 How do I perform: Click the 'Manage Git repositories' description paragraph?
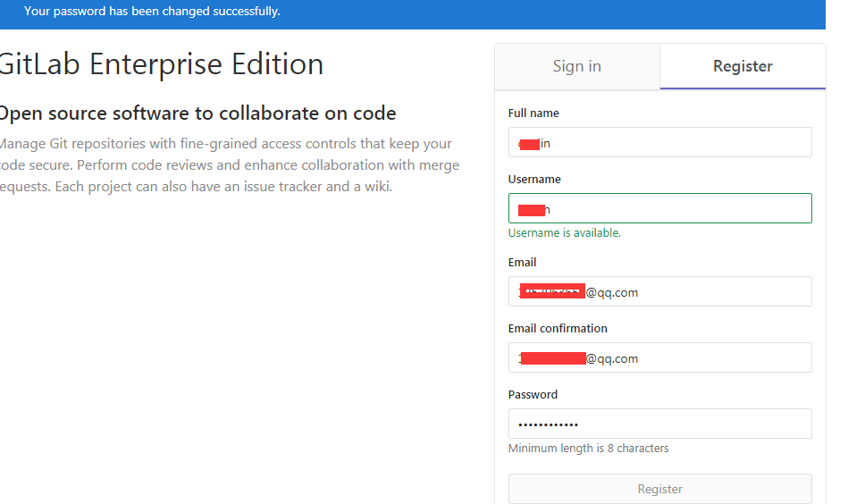coord(230,165)
